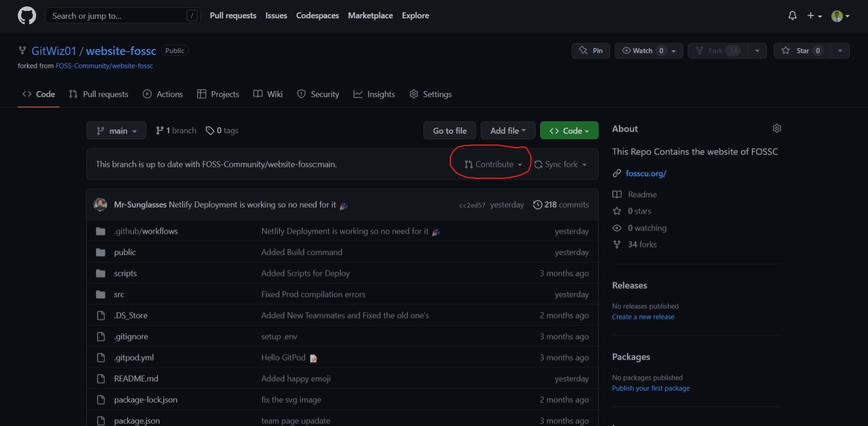
Task: Expand the Contribute dropdown
Action: pyautogui.click(x=493, y=164)
